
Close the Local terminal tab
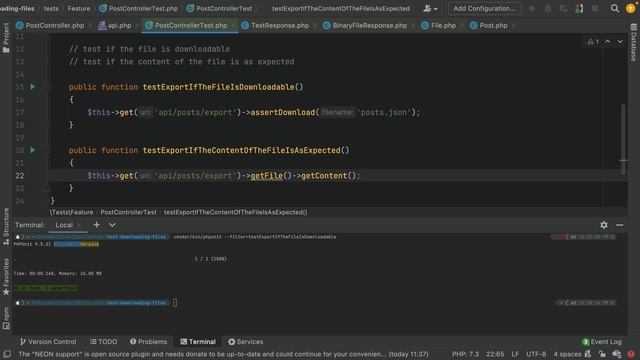pyautogui.click(x=79, y=225)
